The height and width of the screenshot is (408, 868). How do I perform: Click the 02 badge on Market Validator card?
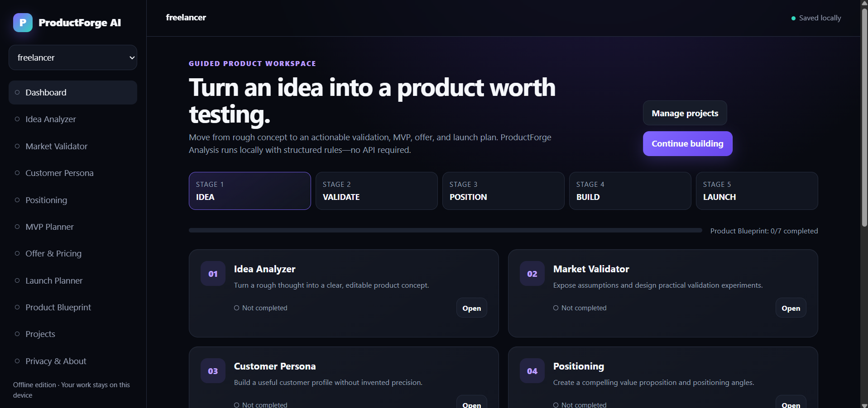[532, 274]
